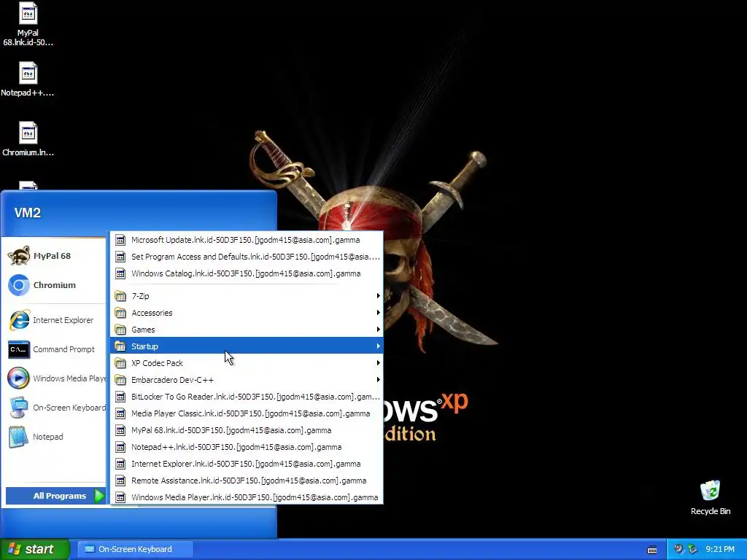Select the Chromium.ln... desktop file icon
The image size is (747, 560).
(28, 133)
